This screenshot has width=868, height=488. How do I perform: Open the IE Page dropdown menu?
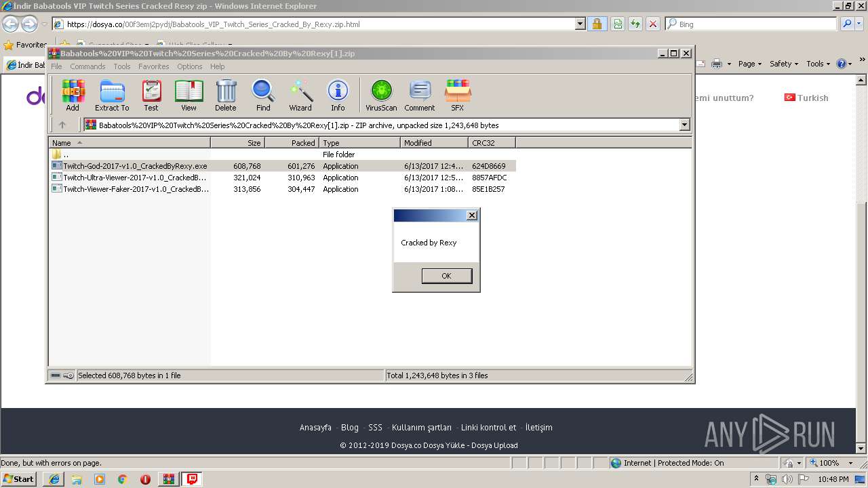pyautogui.click(x=750, y=64)
